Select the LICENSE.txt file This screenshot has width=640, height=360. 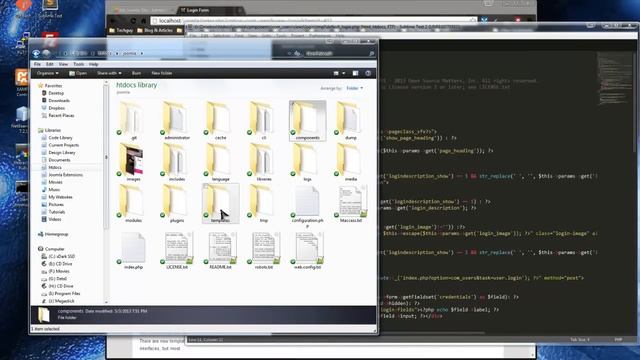tap(176, 251)
